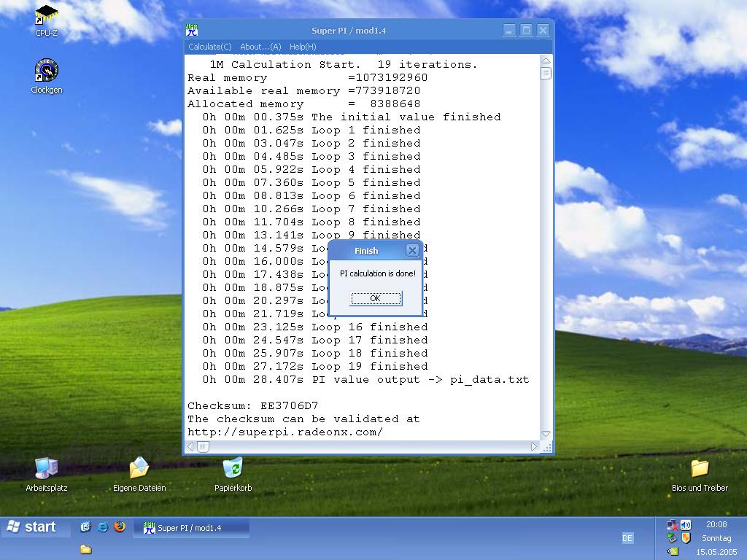
Task: Click the safely remove hardware tray icon
Action: point(672,538)
